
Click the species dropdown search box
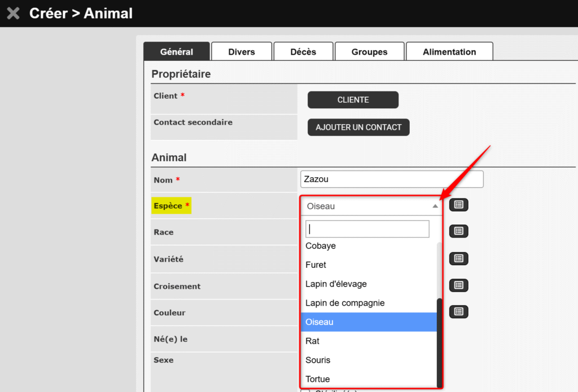[367, 229]
